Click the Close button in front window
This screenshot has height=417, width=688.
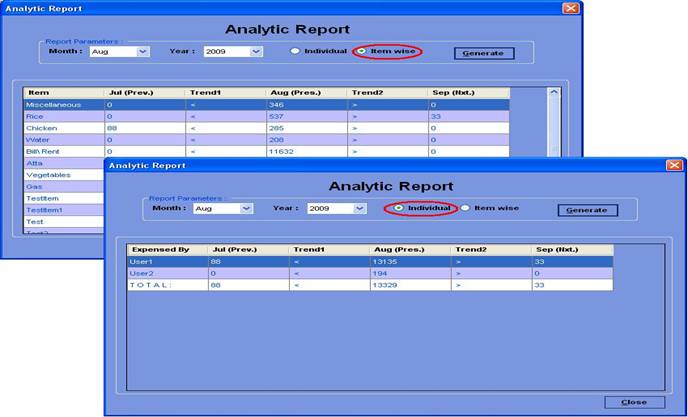634,402
